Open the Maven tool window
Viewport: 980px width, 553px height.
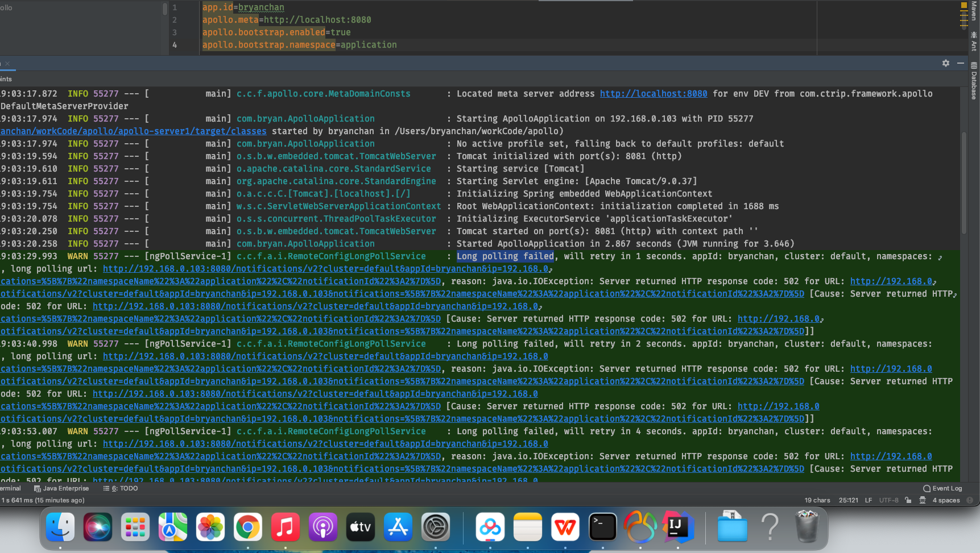975,11
